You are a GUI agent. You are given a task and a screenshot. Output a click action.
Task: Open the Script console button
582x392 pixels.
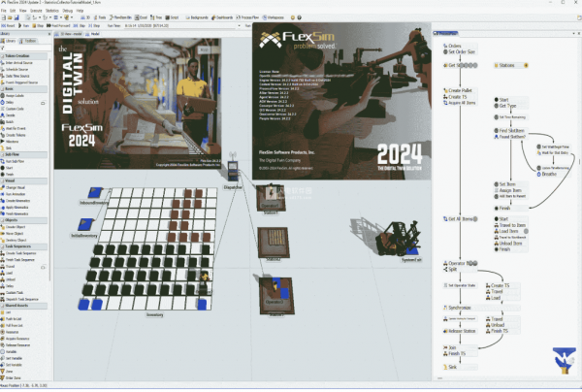(x=172, y=17)
